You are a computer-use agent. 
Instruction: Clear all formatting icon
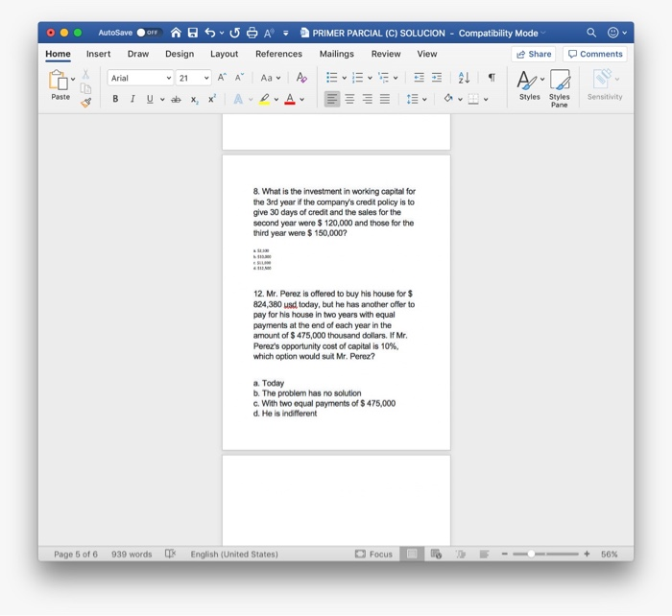301,78
